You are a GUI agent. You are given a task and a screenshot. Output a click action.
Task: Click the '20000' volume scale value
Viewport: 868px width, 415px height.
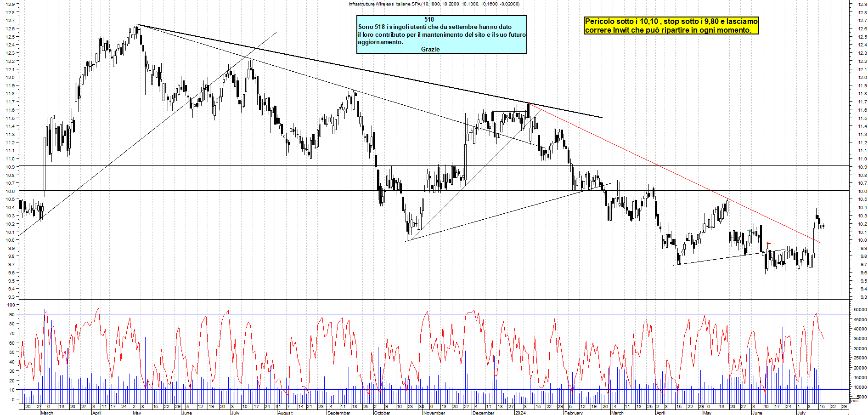pyautogui.click(x=860, y=368)
